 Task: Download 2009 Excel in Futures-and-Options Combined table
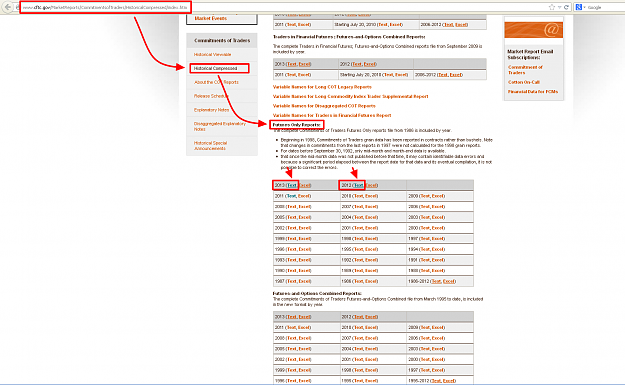[438, 328]
